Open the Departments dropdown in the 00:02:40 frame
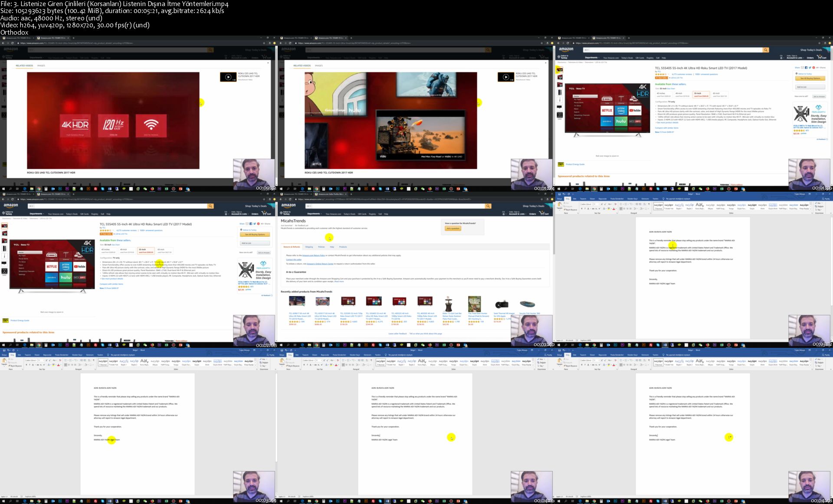The width and height of the screenshot is (833, 504). 314,214
